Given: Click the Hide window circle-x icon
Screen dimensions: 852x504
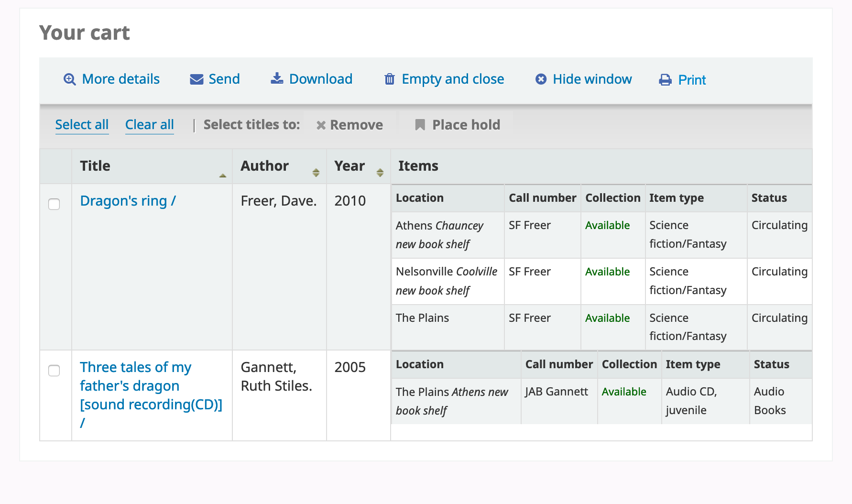Looking at the screenshot, I should 541,79.
